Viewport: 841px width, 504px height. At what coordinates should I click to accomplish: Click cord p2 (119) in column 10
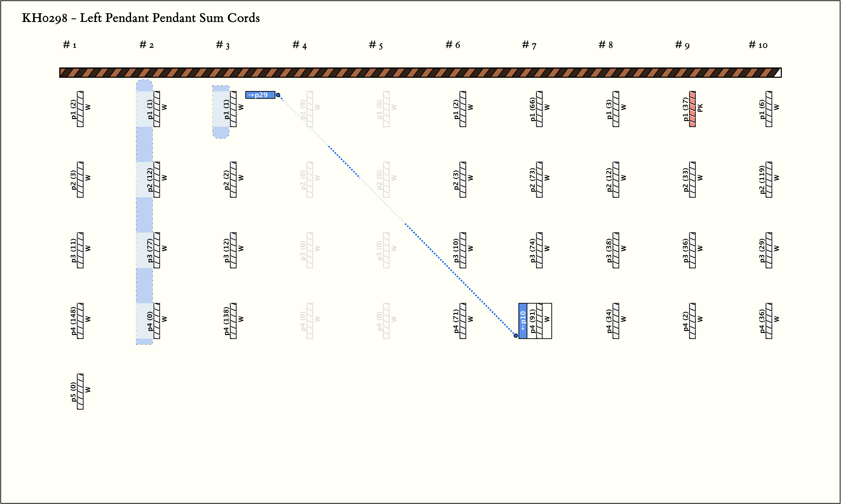(x=769, y=180)
